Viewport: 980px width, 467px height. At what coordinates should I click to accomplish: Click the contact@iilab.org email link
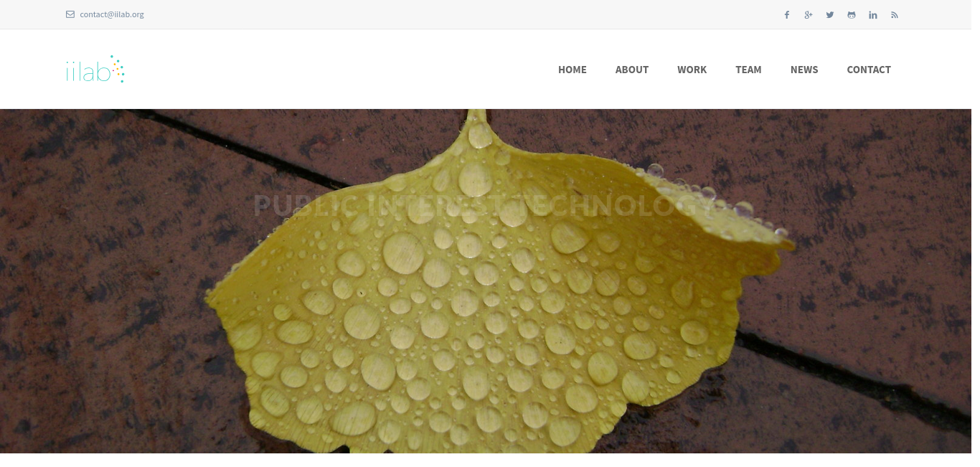click(112, 14)
